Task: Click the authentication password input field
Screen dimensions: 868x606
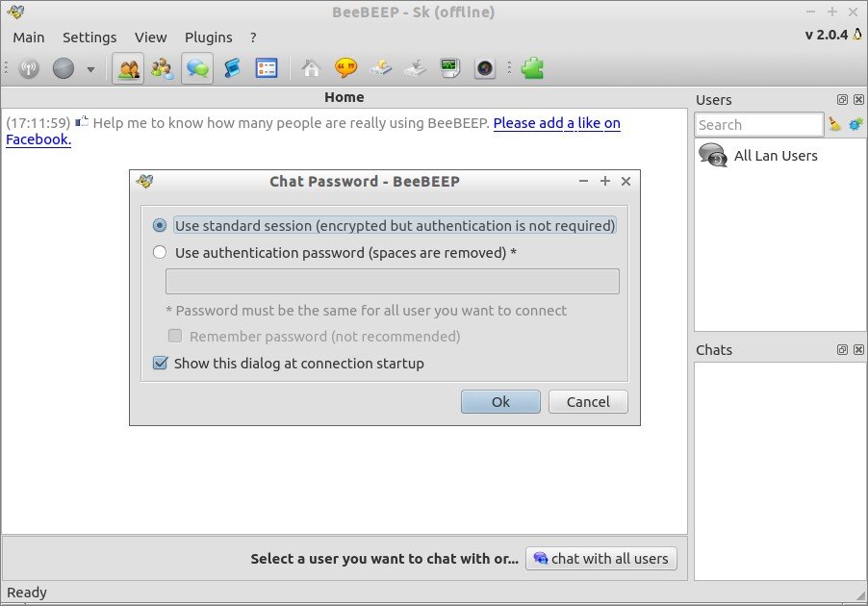Action: 392,281
